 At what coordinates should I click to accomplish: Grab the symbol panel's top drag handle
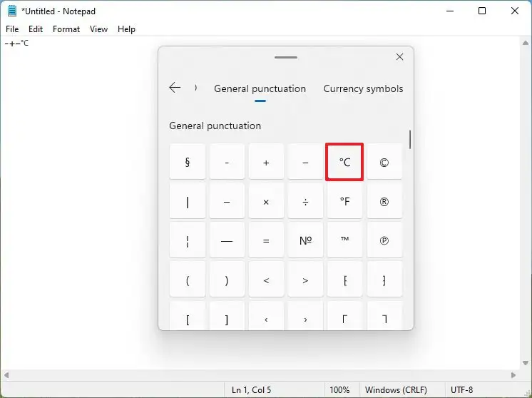(286, 57)
